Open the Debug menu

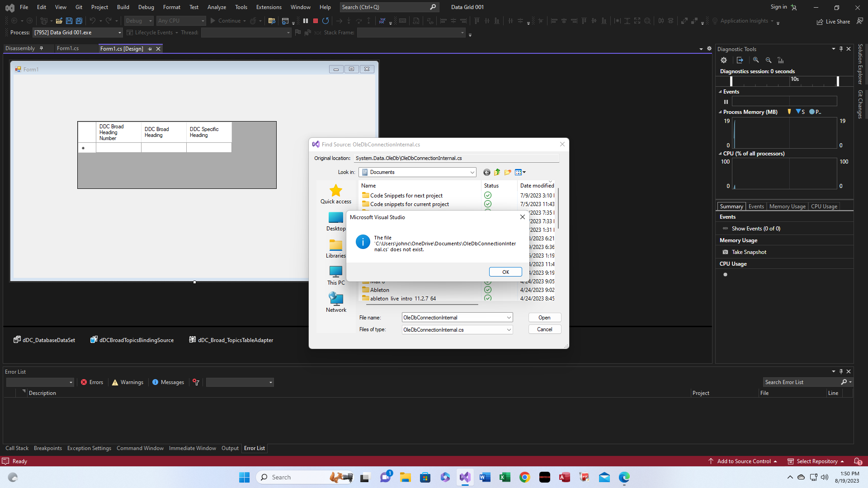(x=146, y=7)
